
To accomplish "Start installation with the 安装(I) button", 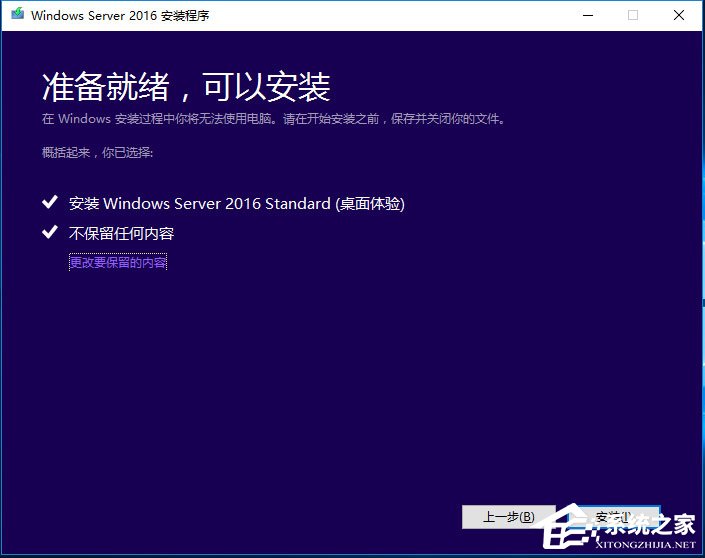I will [612, 517].
